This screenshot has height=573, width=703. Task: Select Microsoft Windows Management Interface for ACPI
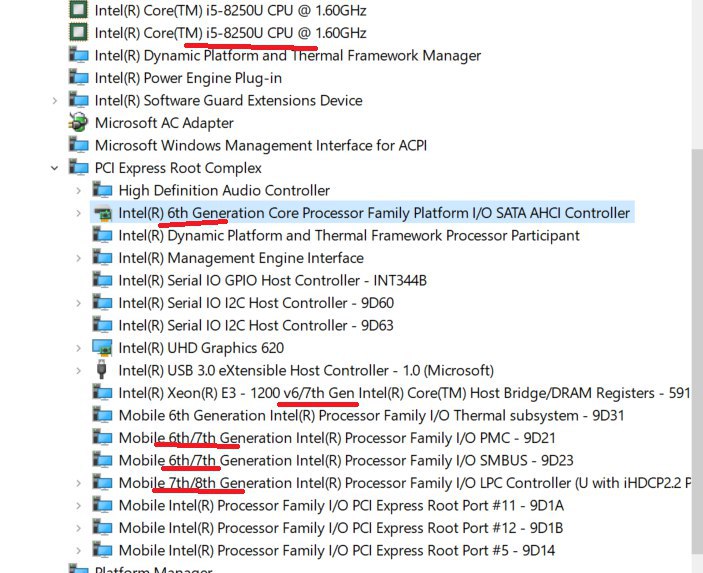pyautogui.click(x=260, y=145)
